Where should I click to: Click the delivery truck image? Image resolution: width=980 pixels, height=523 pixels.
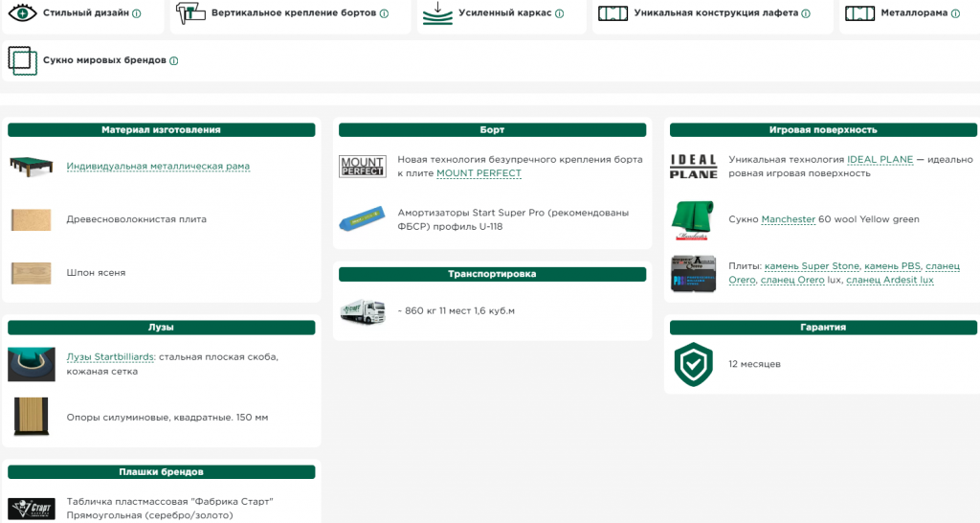[x=363, y=311]
